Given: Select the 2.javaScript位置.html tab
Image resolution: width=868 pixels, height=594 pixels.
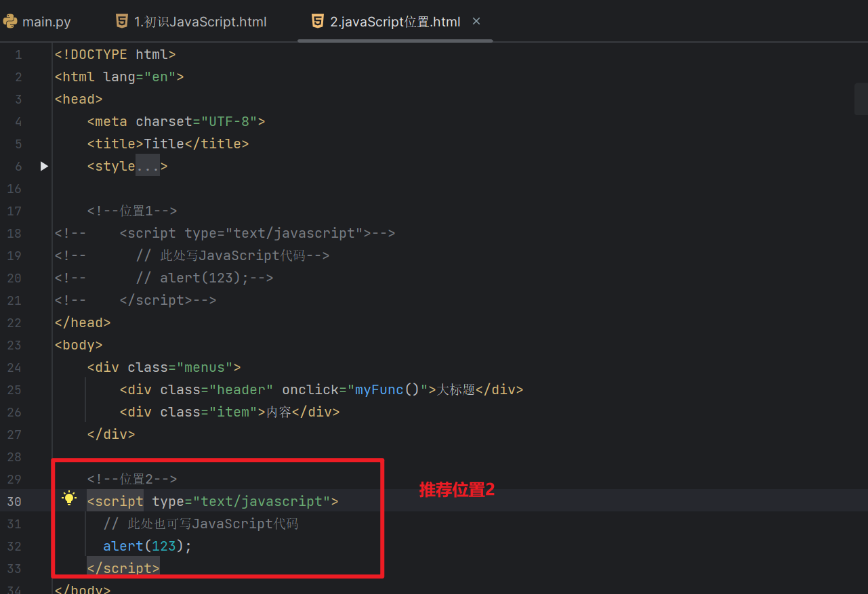Looking at the screenshot, I should [x=395, y=22].
